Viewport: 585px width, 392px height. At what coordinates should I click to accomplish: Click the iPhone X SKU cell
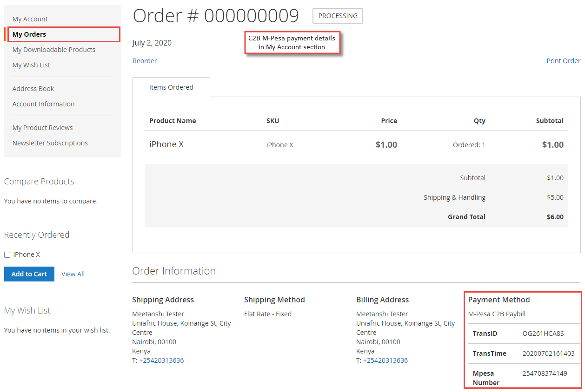[x=280, y=145]
